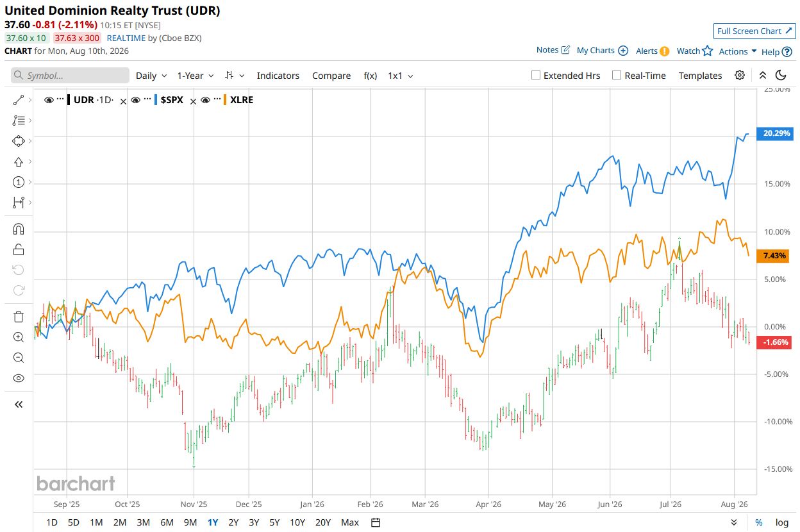Open the 1-Year period dropdown
800x532 pixels.
pyautogui.click(x=196, y=76)
